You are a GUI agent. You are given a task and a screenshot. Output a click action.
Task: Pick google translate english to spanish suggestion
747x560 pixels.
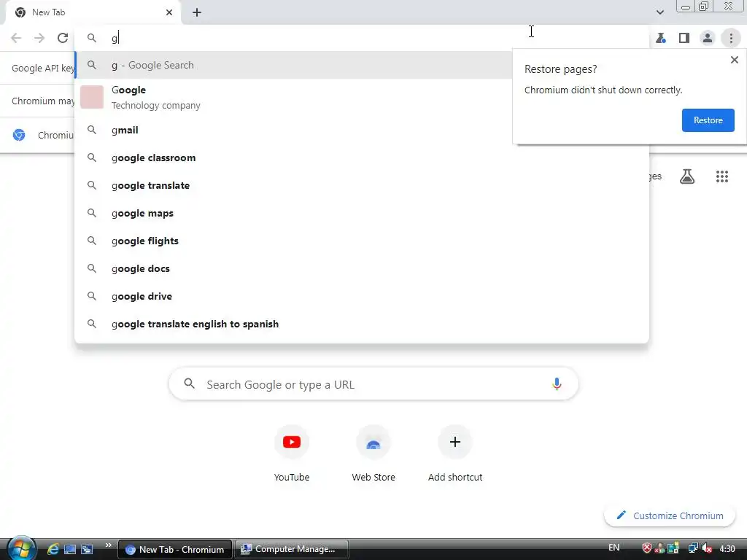point(362,324)
